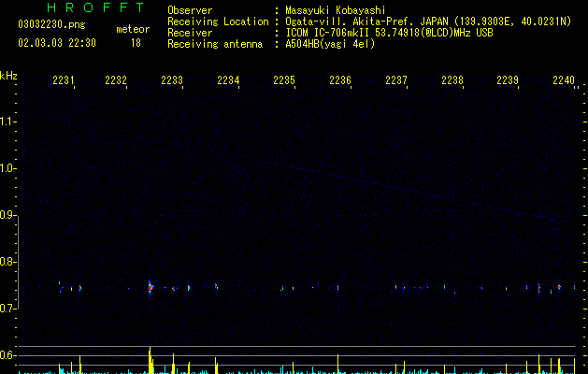The width and height of the screenshot is (588, 374).
Task: Click antenna value A504HB(yagi 4el)
Action: click(330, 44)
